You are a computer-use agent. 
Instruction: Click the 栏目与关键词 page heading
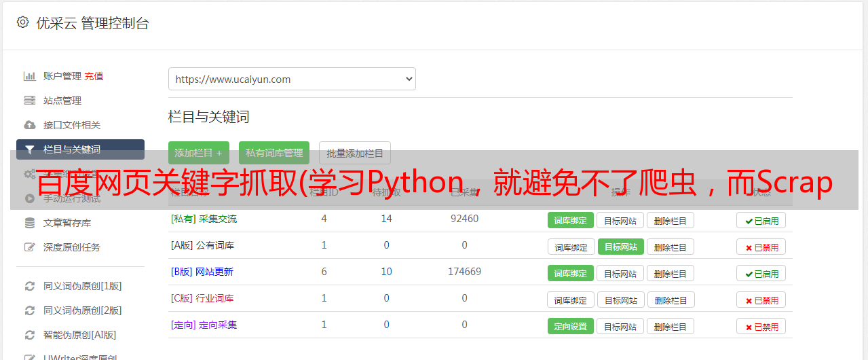click(208, 117)
